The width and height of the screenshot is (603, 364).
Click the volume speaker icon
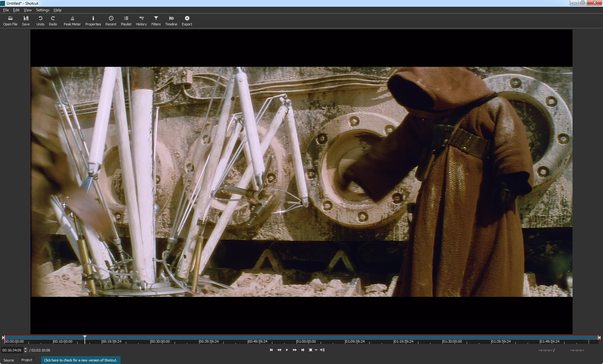coord(322,350)
